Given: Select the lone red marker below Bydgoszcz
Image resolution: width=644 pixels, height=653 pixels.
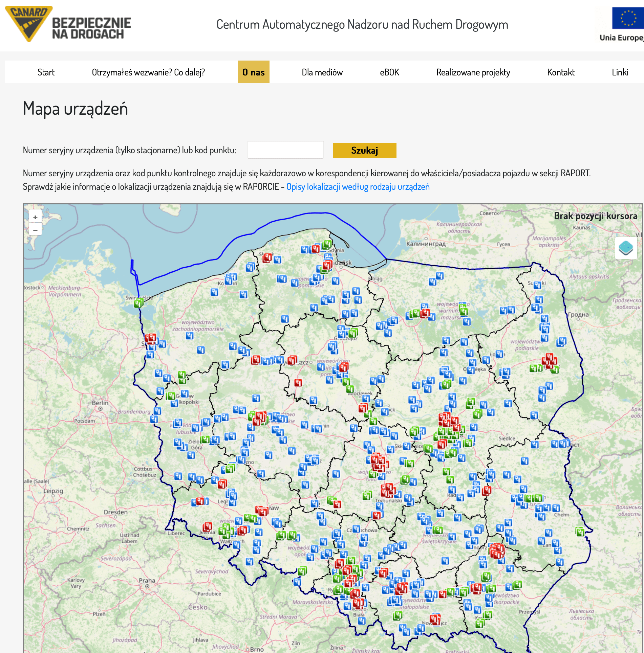Looking at the screenshot, I should (x=298, y=383).
